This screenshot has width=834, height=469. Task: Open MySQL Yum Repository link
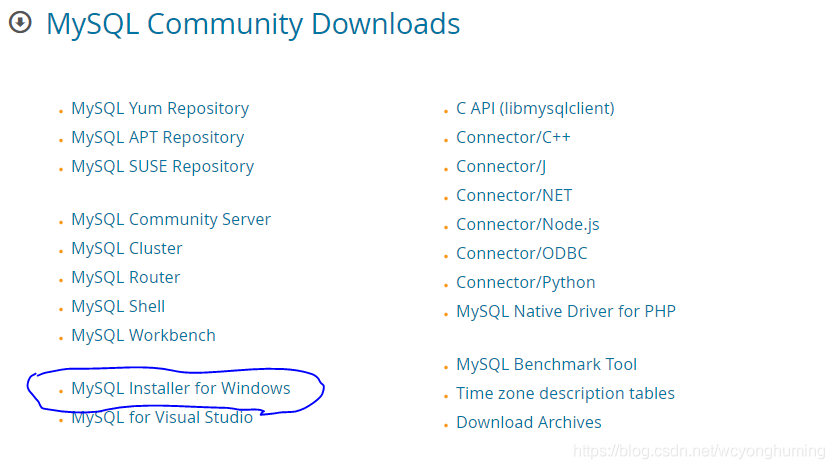pos(160,109)
